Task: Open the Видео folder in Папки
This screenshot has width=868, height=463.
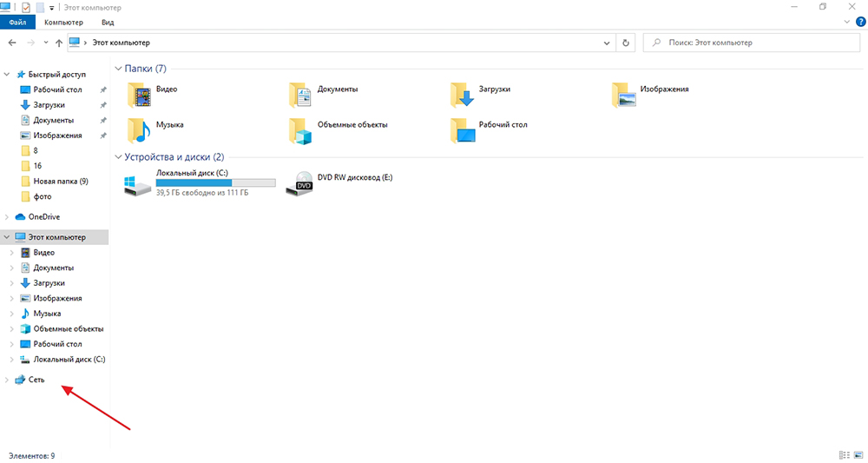Action: 152,95
